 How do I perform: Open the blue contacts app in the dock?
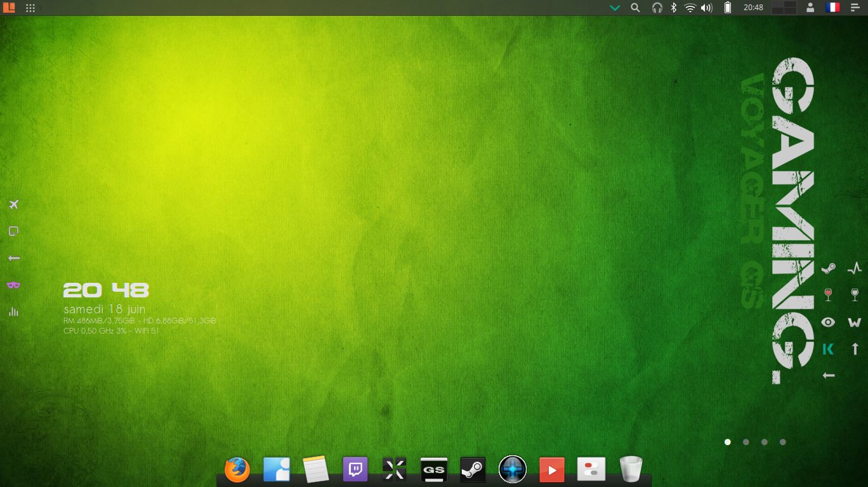coord(277,470)
